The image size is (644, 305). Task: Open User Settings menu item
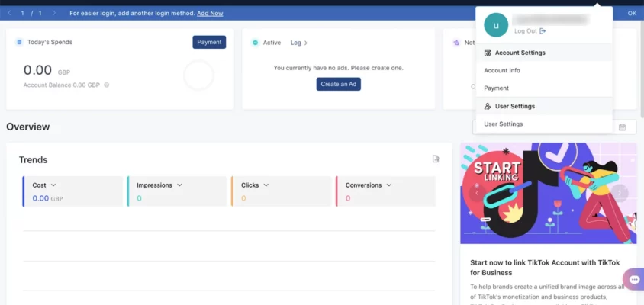(504, 124)
